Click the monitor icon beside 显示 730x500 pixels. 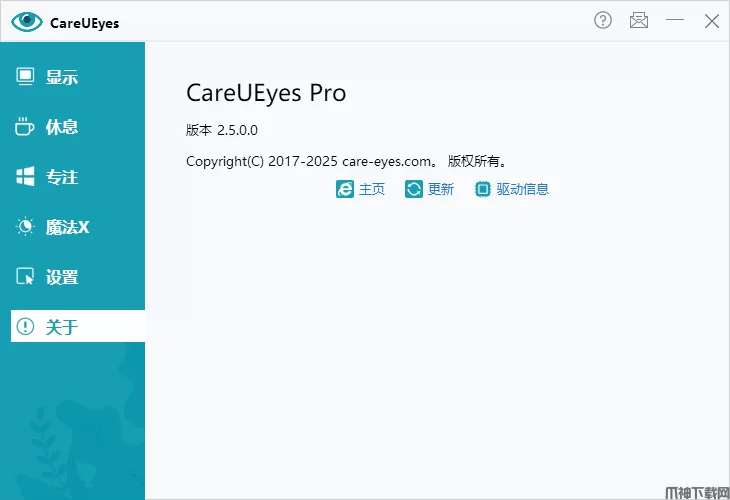click(x=25, y=76)
